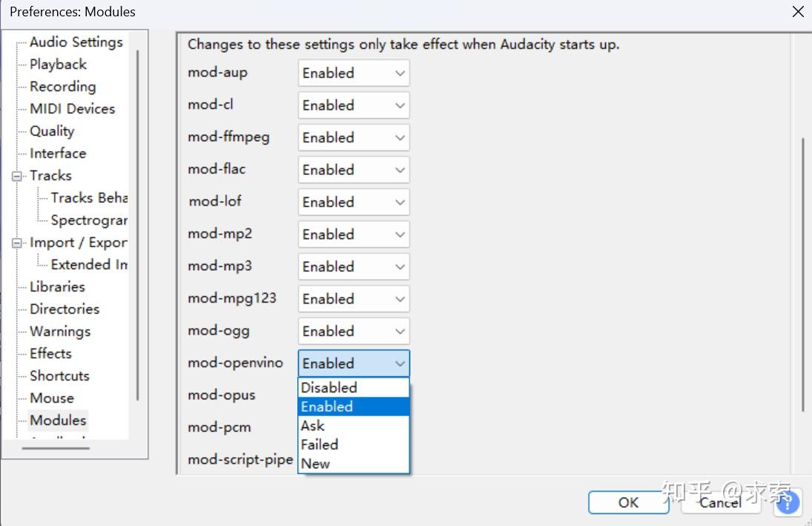The width and height of the screenshot is (812, 526).
Task: Go to the Playback preferences category
Action: pos(58,65)
